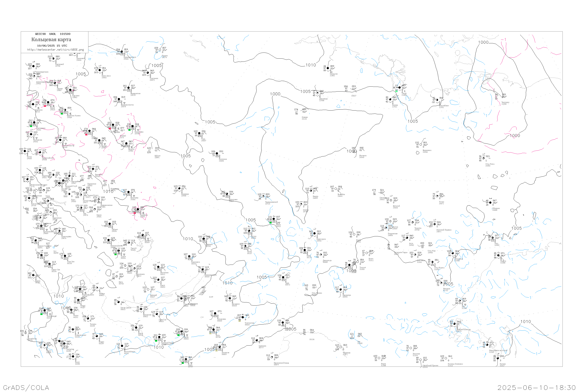
Task: Click the Усть-Мома station circle
Action: coord(483,158)
